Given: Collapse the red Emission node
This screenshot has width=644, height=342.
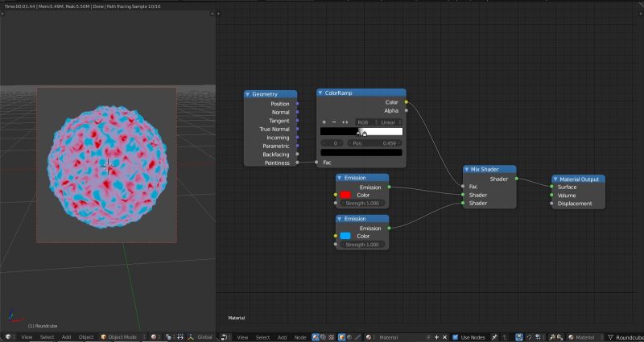Looking at the screenshot, I should (340, 178).
